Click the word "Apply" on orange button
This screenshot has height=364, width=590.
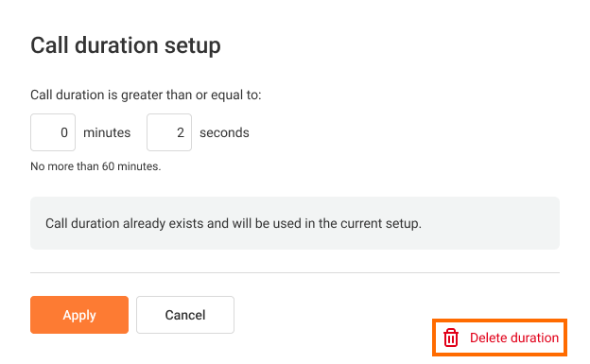(x=79, y=315)
